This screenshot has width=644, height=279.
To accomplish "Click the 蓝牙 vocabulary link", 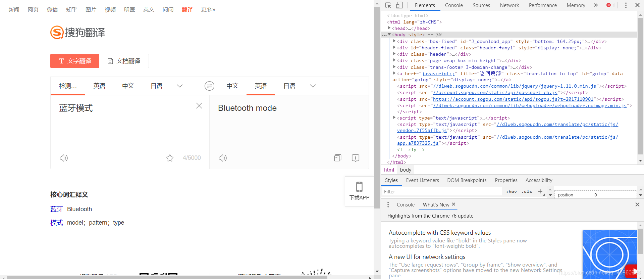I will pos(57,209).
